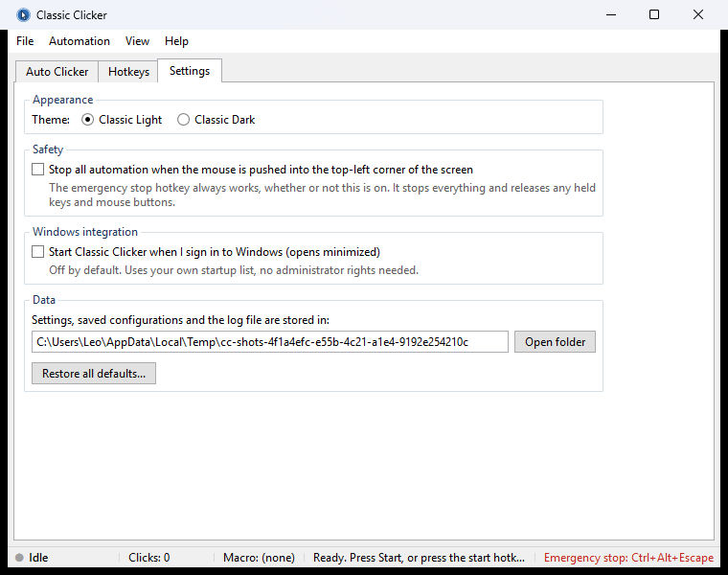
Task: Maximize the Classic Clicker window
Action: point(654,15)
